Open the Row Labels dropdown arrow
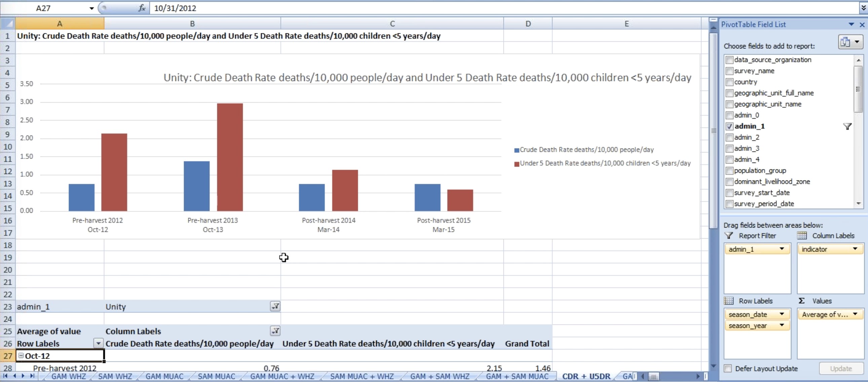Image resolution: width=868 pixels, height=382 pixels. [98, 343]
